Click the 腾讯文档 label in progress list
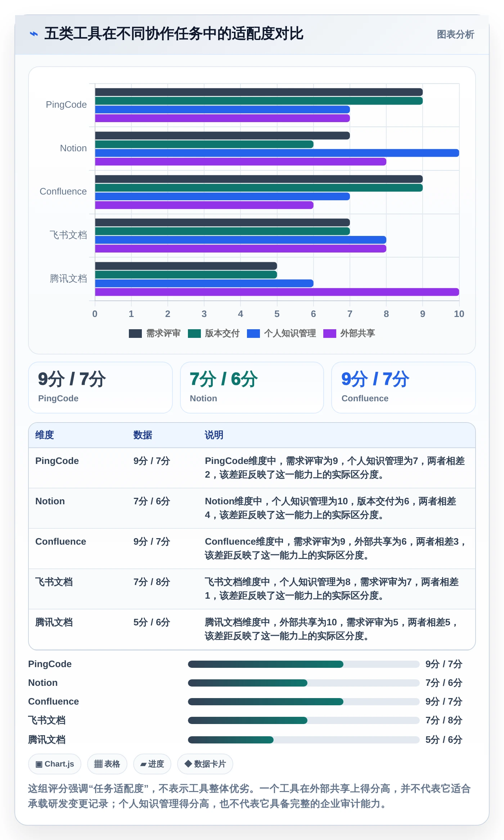The image size is (504, 840). [47, 740]
